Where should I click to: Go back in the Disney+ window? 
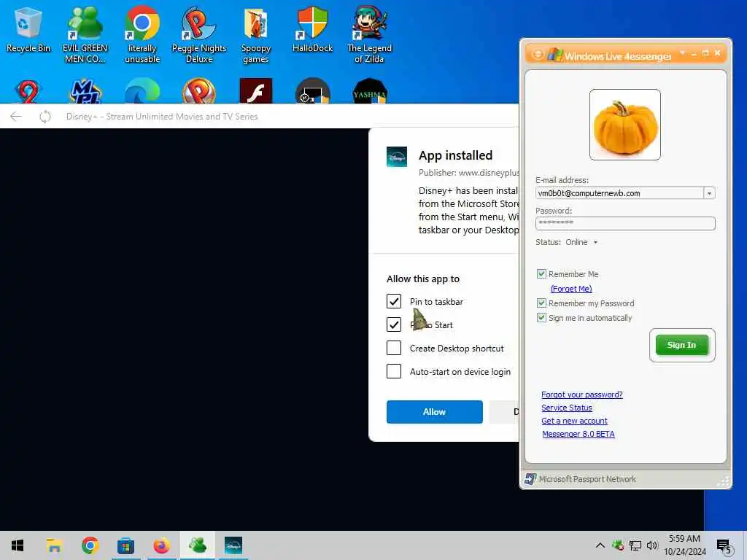click(x=16, y=117)
